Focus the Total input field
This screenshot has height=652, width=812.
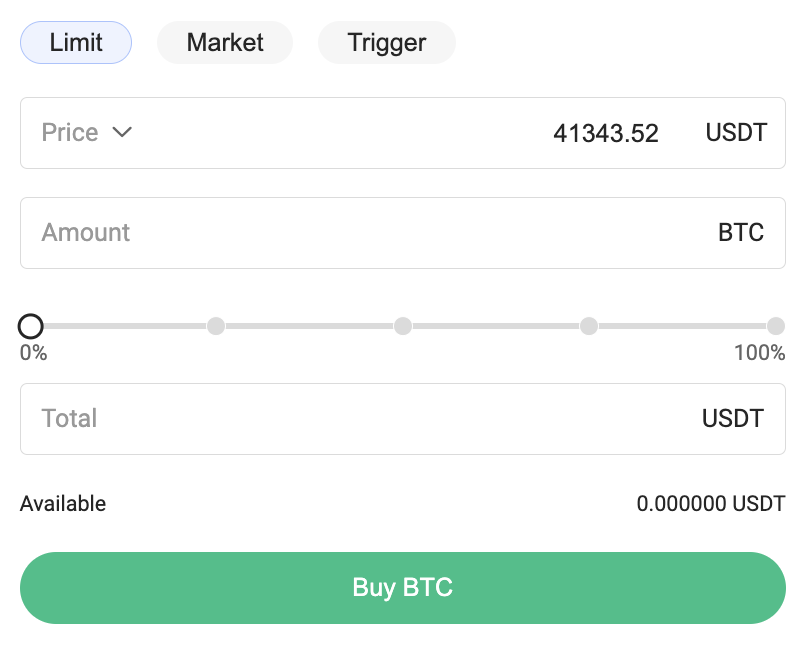[x=360, y=419]
